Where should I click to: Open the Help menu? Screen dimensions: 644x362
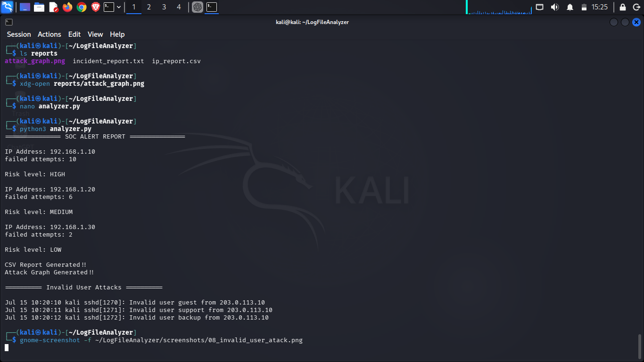pyautogui.click(x=117, y=34)
